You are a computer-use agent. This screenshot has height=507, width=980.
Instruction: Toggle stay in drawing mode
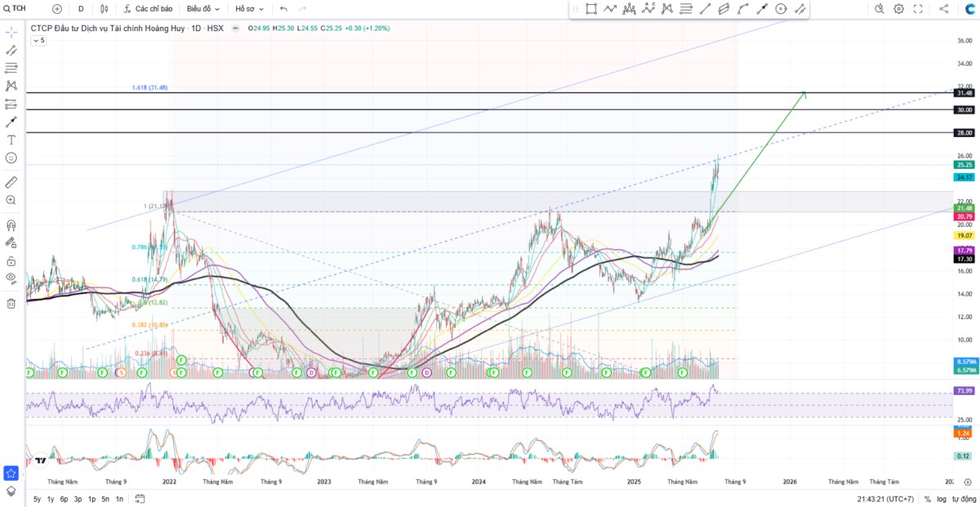point(11,242)
